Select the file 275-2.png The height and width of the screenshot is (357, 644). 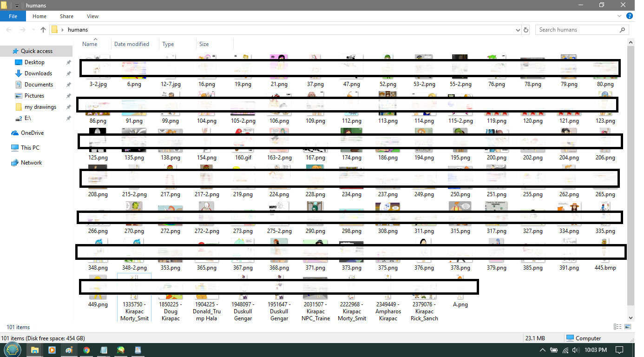click(279, 218)
